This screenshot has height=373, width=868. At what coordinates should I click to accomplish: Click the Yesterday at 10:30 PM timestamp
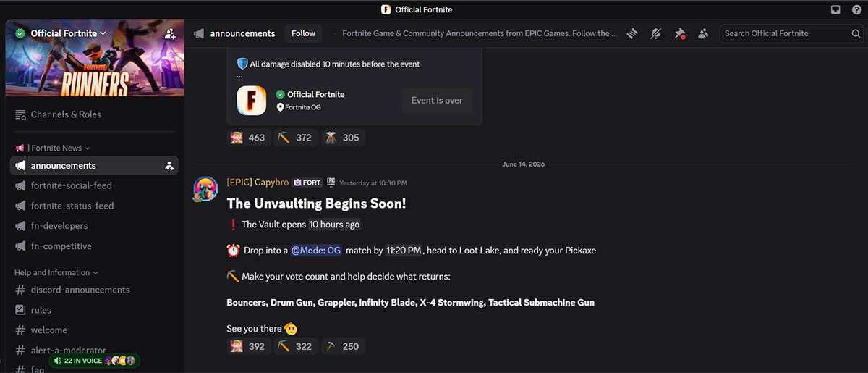373,183
